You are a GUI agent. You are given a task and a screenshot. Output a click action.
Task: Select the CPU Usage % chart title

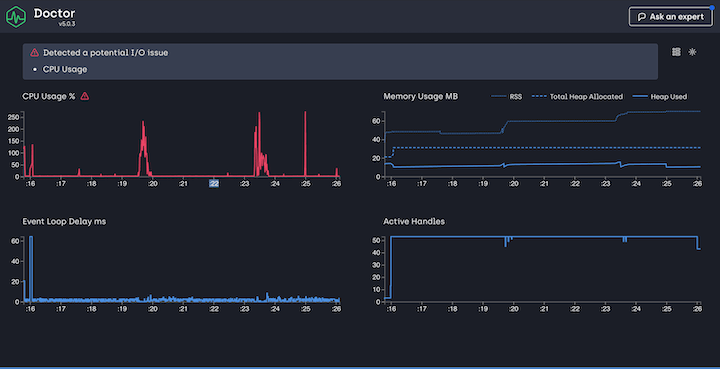coord(49,96)
